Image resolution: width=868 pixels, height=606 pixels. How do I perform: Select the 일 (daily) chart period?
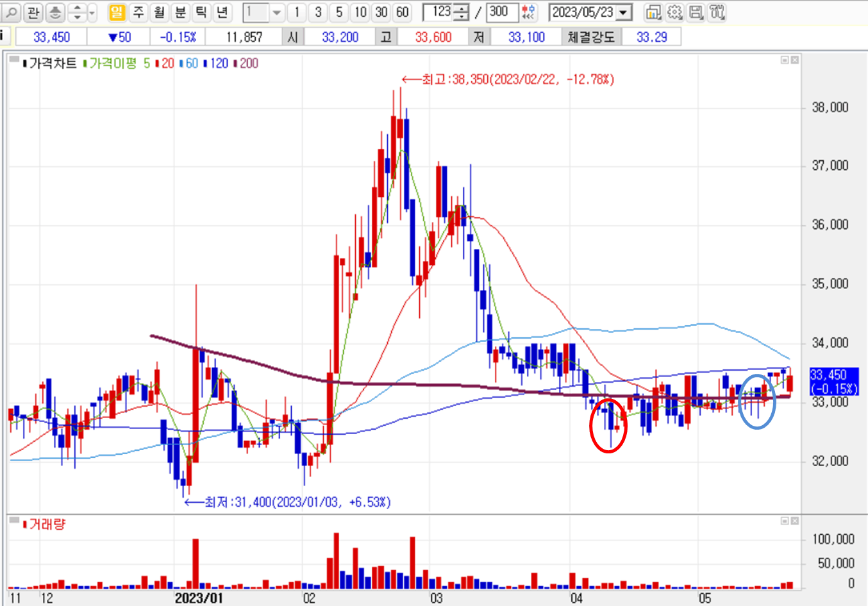coord(117,12)
